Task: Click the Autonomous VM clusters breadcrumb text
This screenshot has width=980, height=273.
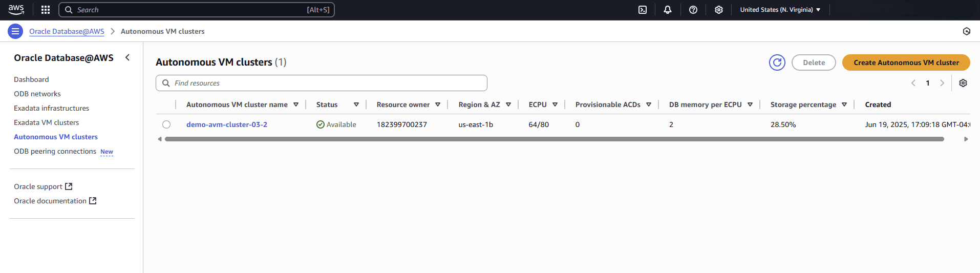Action: point(163,31)
